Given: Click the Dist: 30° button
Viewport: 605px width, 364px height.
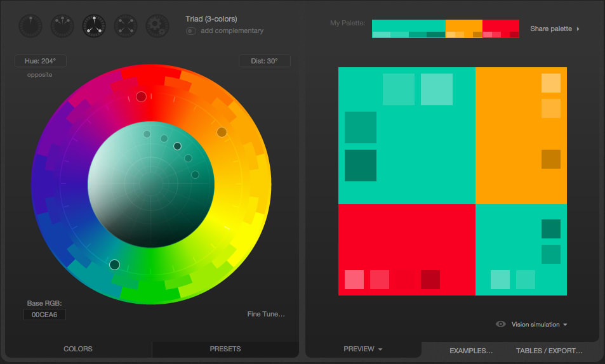Looking at the screenshot, I should coord(264,61).
